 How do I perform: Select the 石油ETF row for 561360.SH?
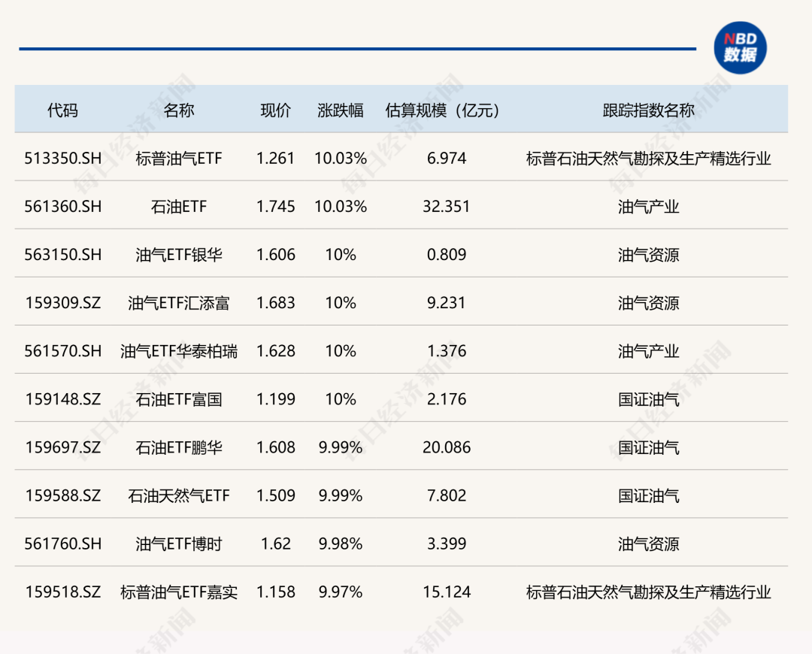178,207
